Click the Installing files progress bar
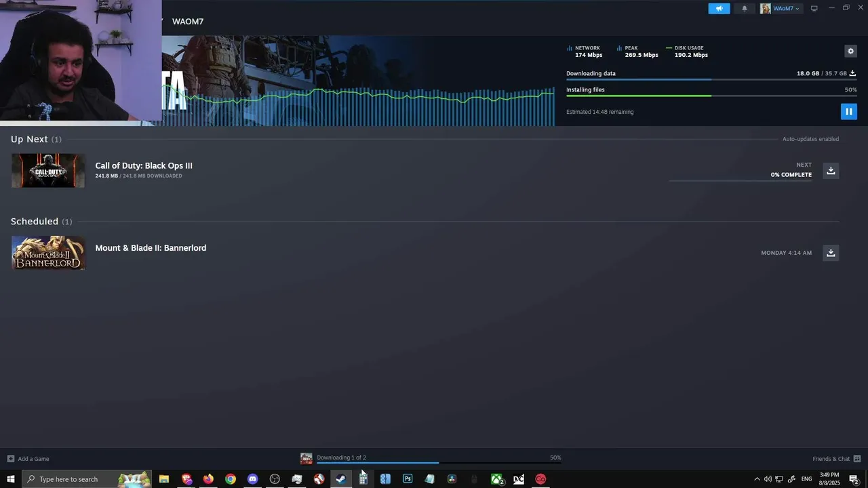868x488 pixels. (711, 96)
